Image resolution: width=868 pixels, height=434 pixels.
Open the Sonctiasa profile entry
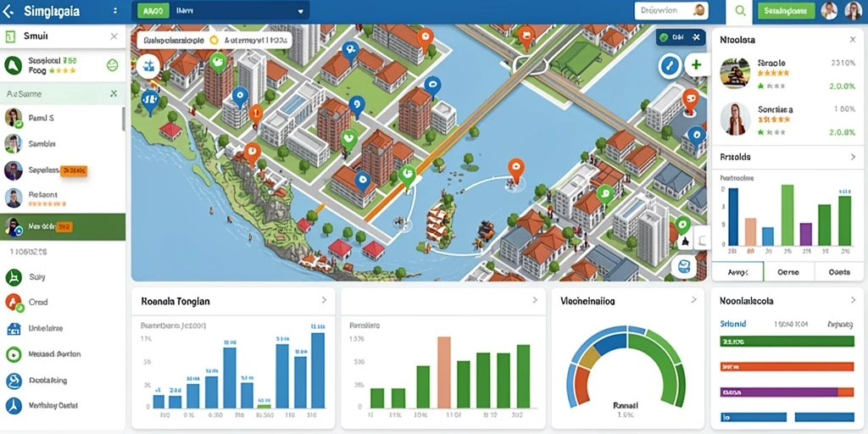787,119
